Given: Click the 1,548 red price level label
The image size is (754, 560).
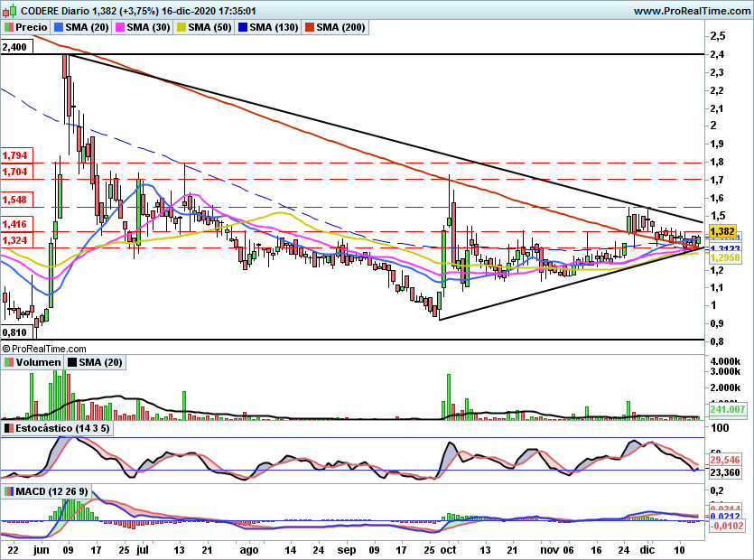Looking at the screenshot, I should (15, 200).
